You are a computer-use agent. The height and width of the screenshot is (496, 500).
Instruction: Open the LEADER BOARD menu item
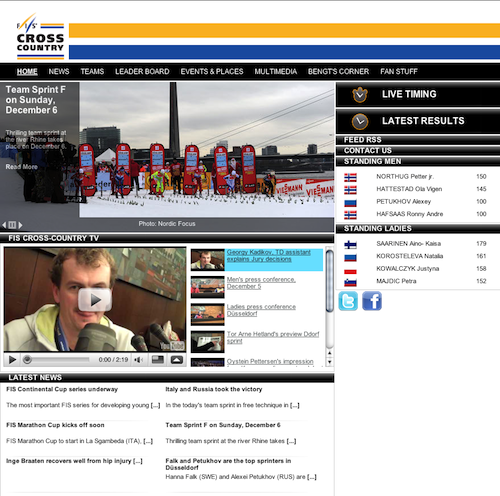point(142,72)
